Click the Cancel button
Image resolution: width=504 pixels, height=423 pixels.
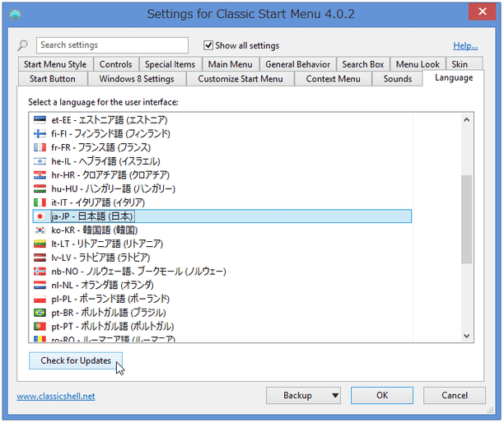tap(455, 395)
